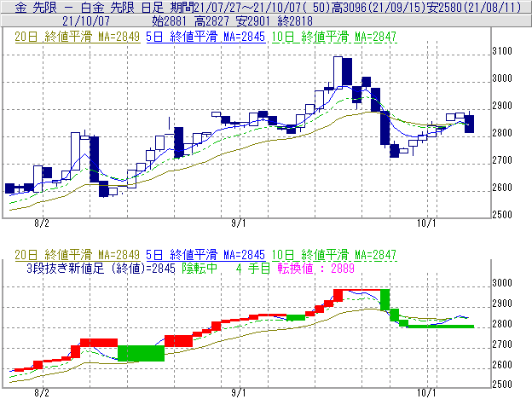The height and width of the screenshot is (405, 532).
Task: Click the value 安2901 in second header row
Action: point(253,21)
